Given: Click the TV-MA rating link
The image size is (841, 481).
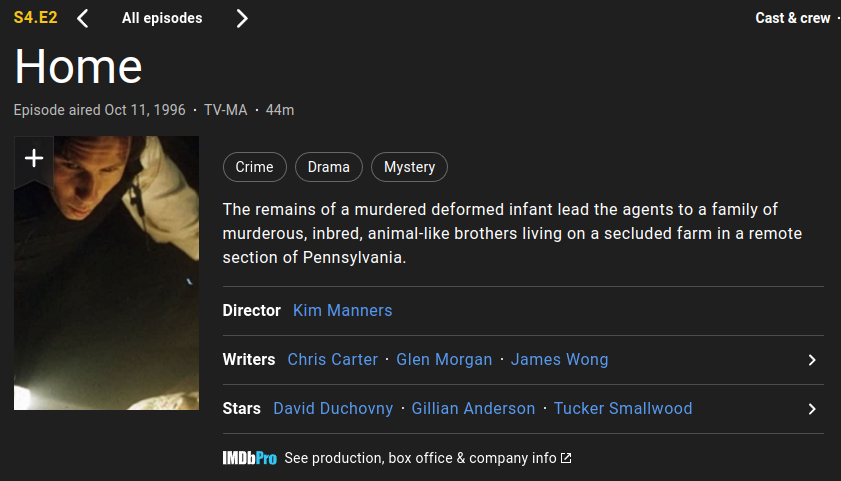Looking at the screenshot, I should pos(225,110).
